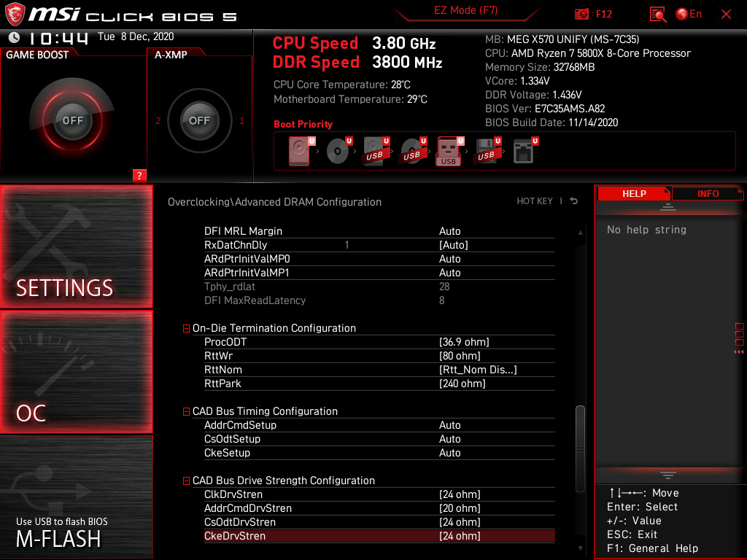Collapse CAD Bus Timing Configuration section

[186, 411]
